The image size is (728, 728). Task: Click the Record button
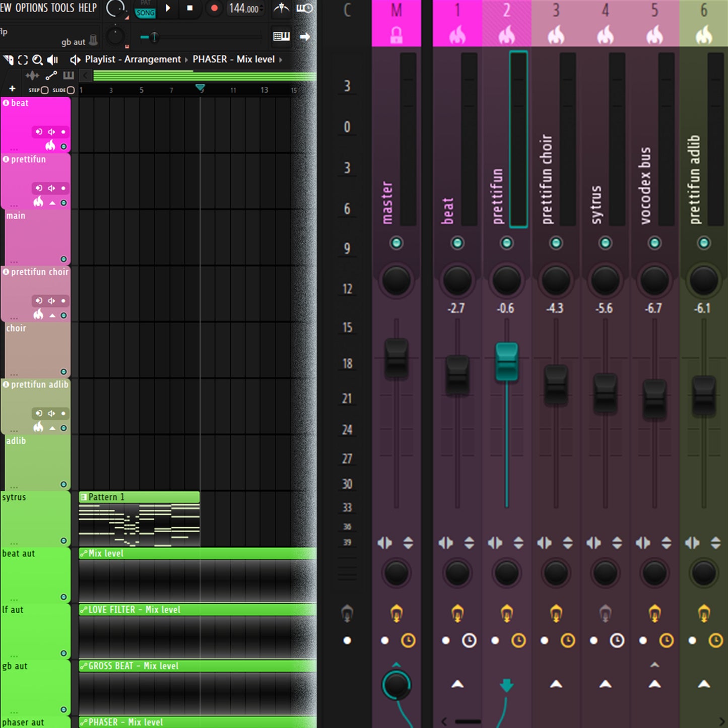pos(214,8)
